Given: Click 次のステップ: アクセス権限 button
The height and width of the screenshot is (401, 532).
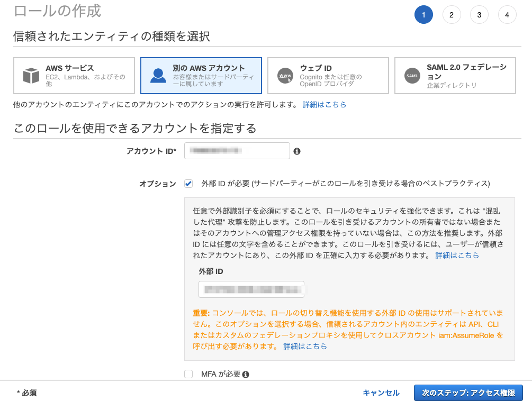Looking at the screenshot, I should [x=468, y=393].
